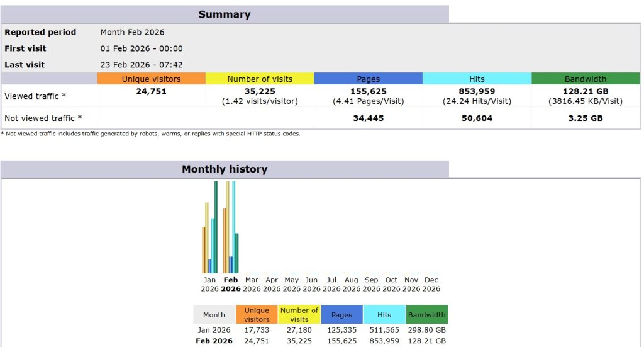Screen dimensions: 644x347
Task: Click the yellow Number of visits header in Summary
Action: pos(260,79)
